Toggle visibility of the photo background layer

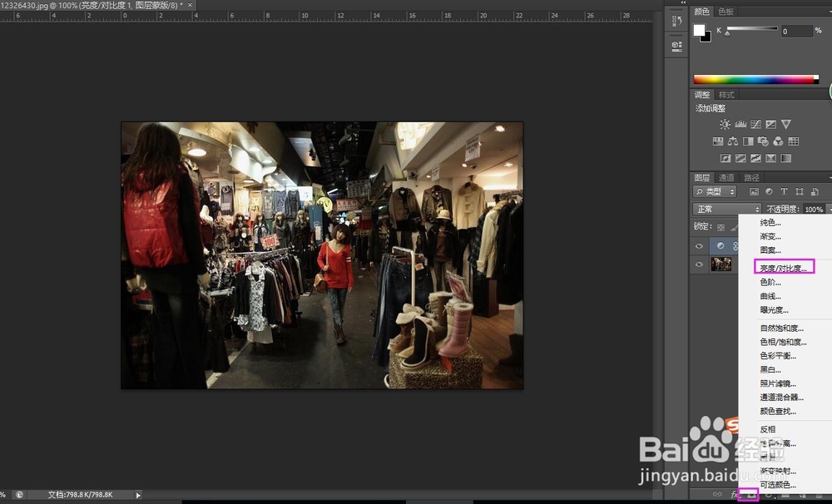[699, 264]
